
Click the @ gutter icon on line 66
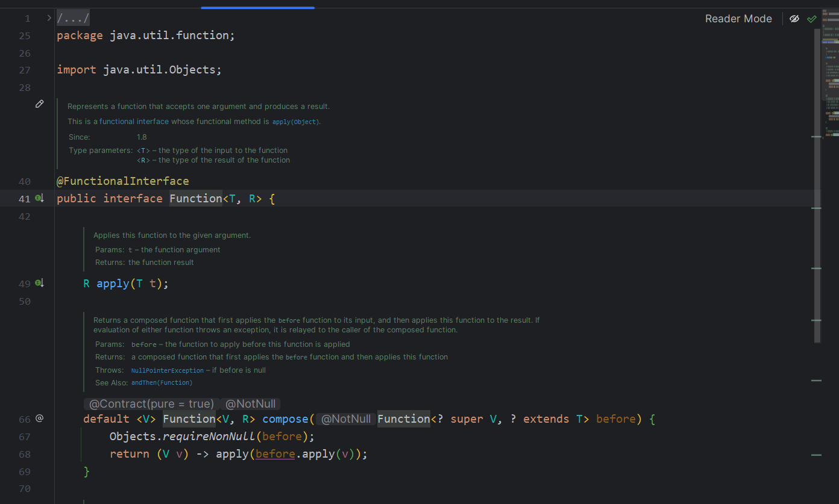pyautogui.click(x=40, y=418)
